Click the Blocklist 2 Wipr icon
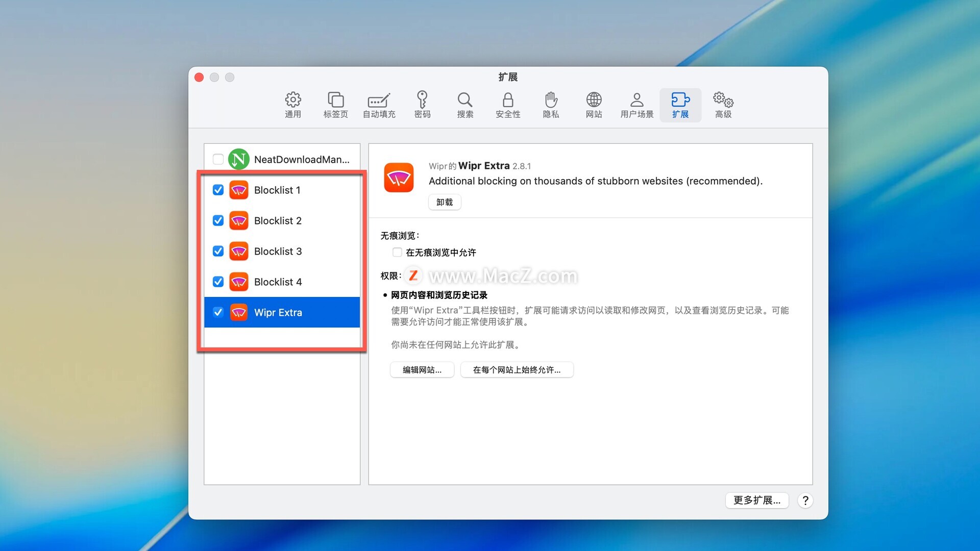 (x=238, y=220)
